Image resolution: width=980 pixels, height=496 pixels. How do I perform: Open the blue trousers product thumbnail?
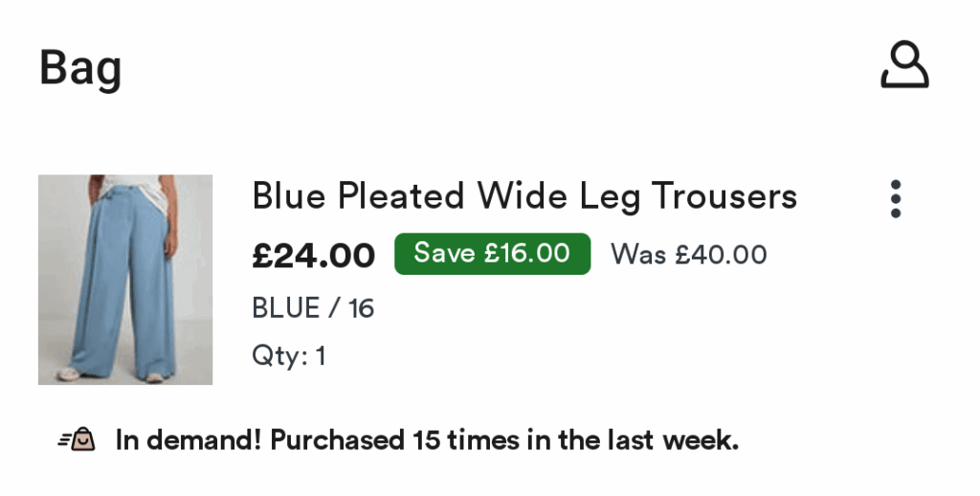(x=125, y=280)
